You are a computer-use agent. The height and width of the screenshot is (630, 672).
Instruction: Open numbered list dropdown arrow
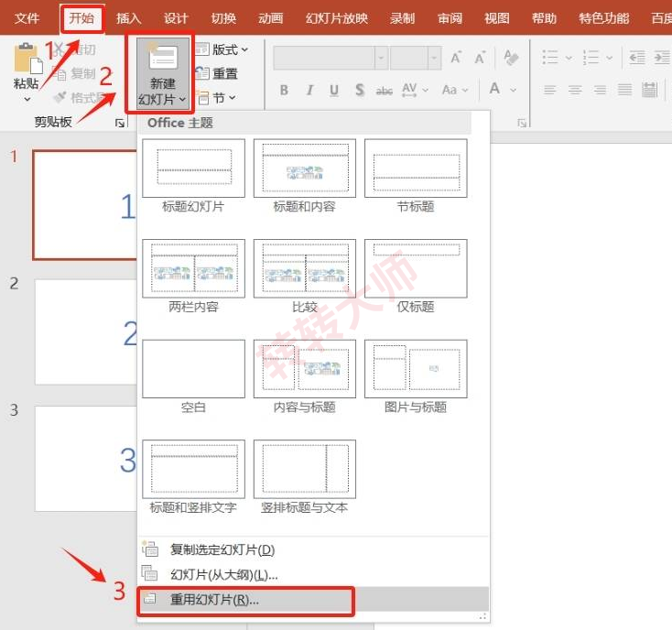[x=610, y=58]
